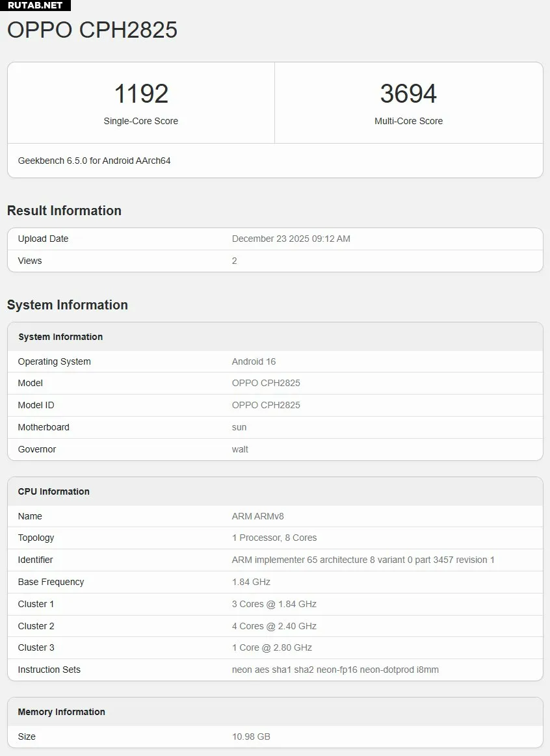The image size is (550, 756).
Task: Click the RUTAB.NET watermark label
Action: click(x=35, y=5)
